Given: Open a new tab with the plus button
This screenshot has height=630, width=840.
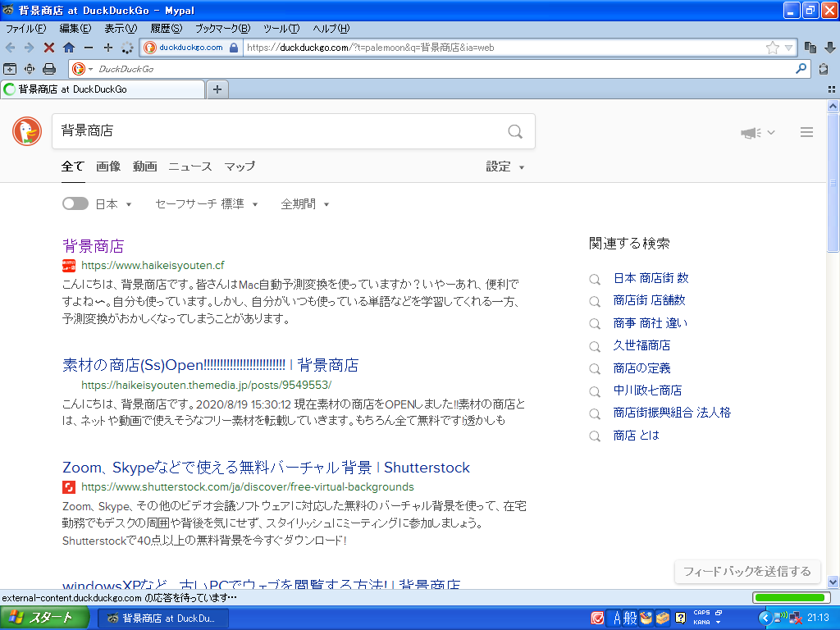Looking at the screenshot, I should [x=217, y=89].
